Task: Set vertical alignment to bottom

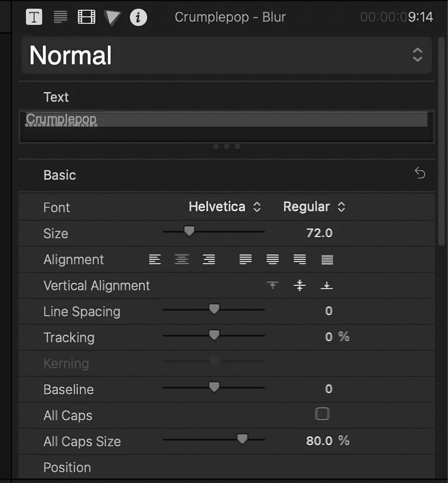Action: tap(327, 285)
